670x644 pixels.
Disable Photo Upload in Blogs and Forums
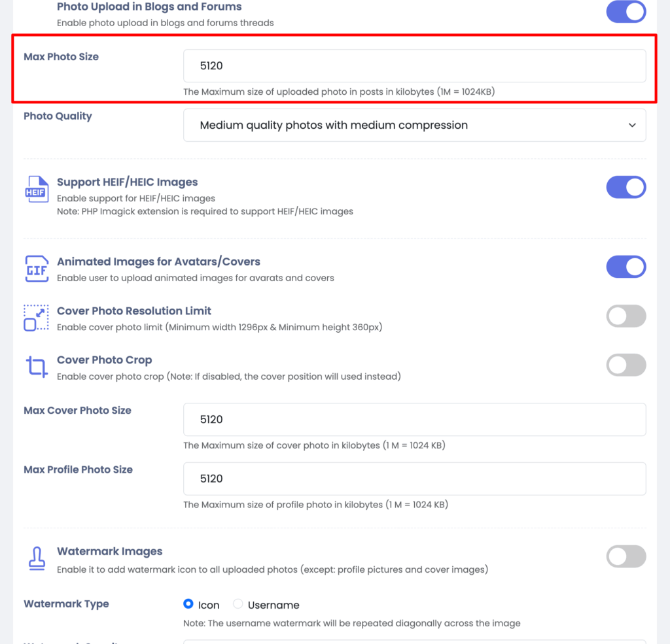pyautogui.click(x=626, y=12)
